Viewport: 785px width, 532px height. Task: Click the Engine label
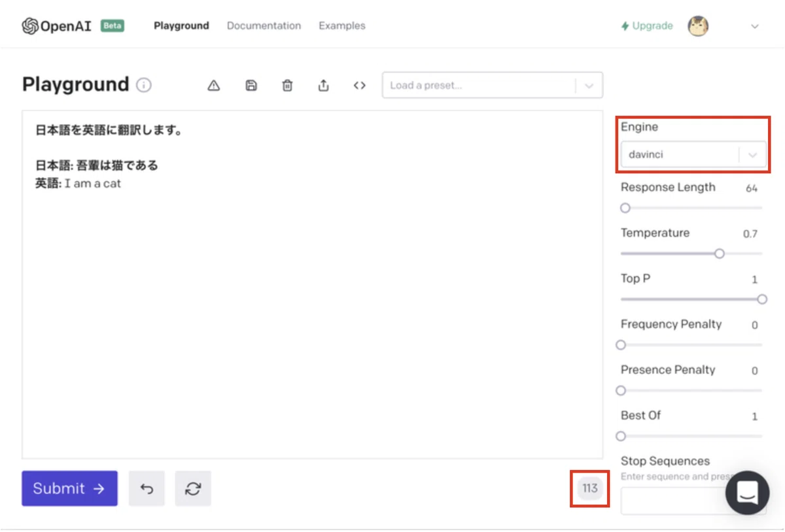[640, 127]
